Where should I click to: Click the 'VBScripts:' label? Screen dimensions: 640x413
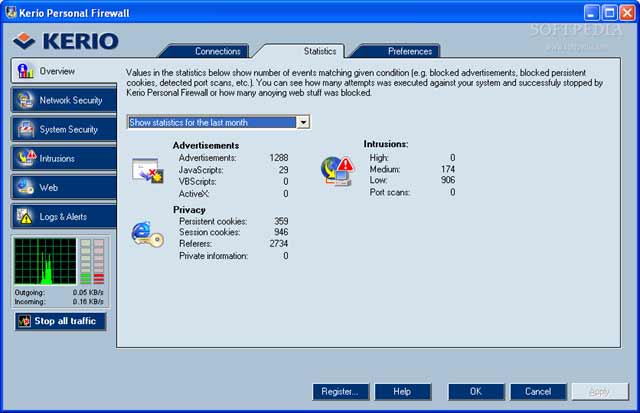pyautogui.click(x=198, y=181)
